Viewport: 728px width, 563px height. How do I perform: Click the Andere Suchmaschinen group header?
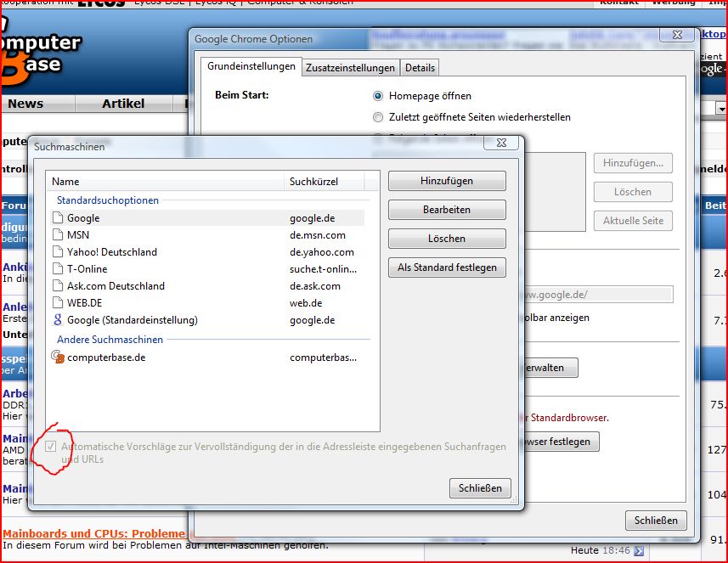[110, 340]
